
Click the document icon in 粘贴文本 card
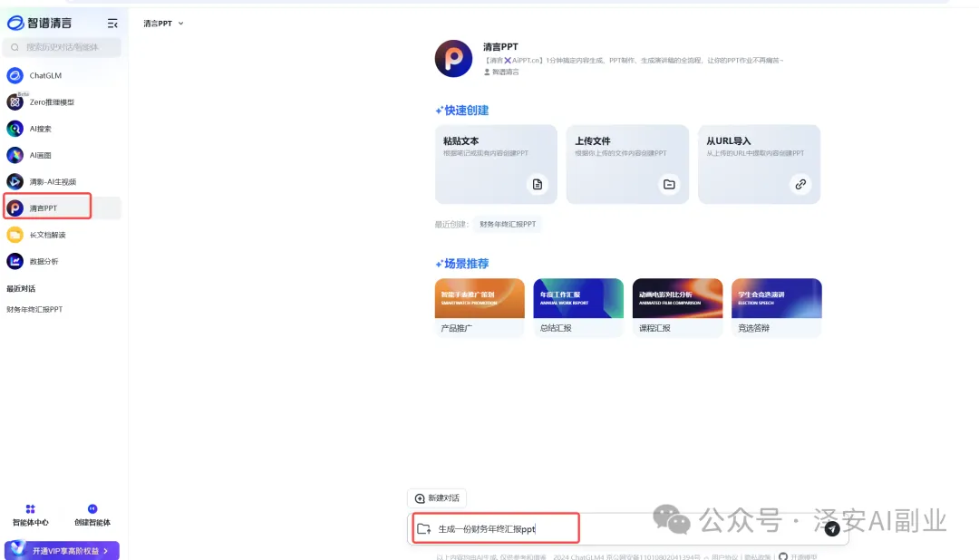pyautogui.click(x=538, y=184)
